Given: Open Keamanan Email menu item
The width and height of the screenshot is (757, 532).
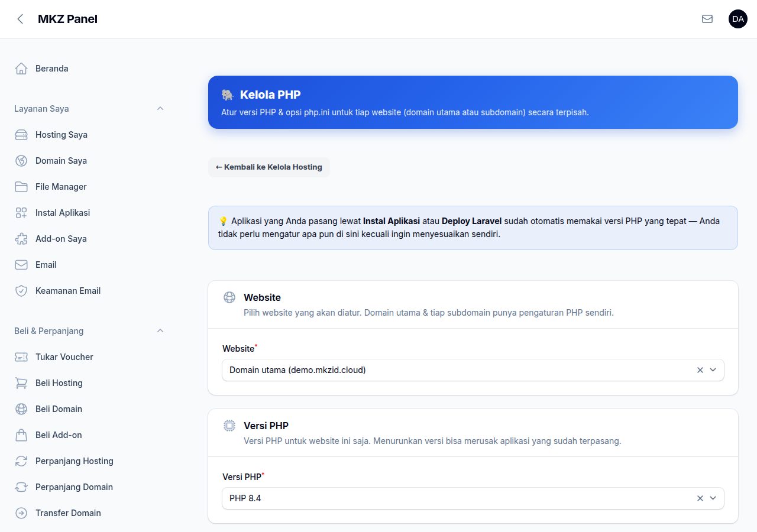Looking at the screenshot, I should point(90,291).
